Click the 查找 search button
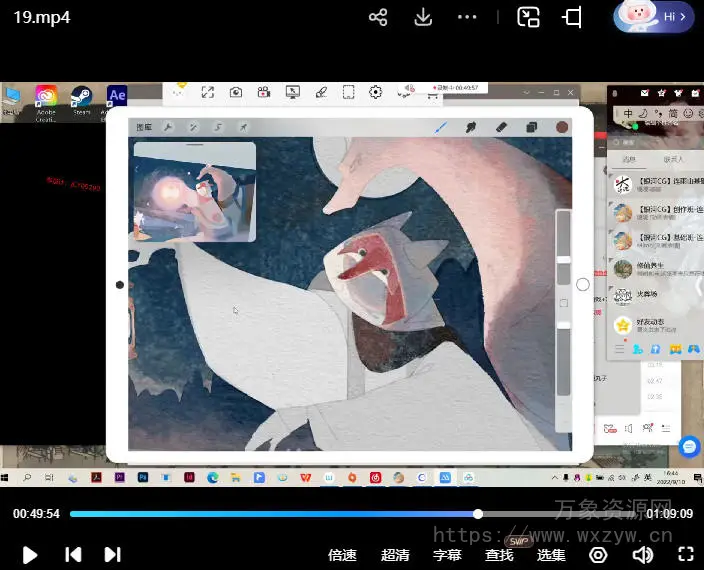The width and height of the screenshot is (704, 570). pyautogui.click(x=499, y=555)
